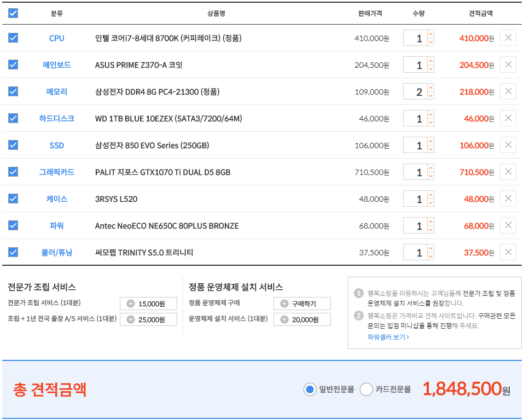Click product name WD 1TB BLUE 10EZEX
This screenshot has height=420, width=524.
tap(168, 119)
